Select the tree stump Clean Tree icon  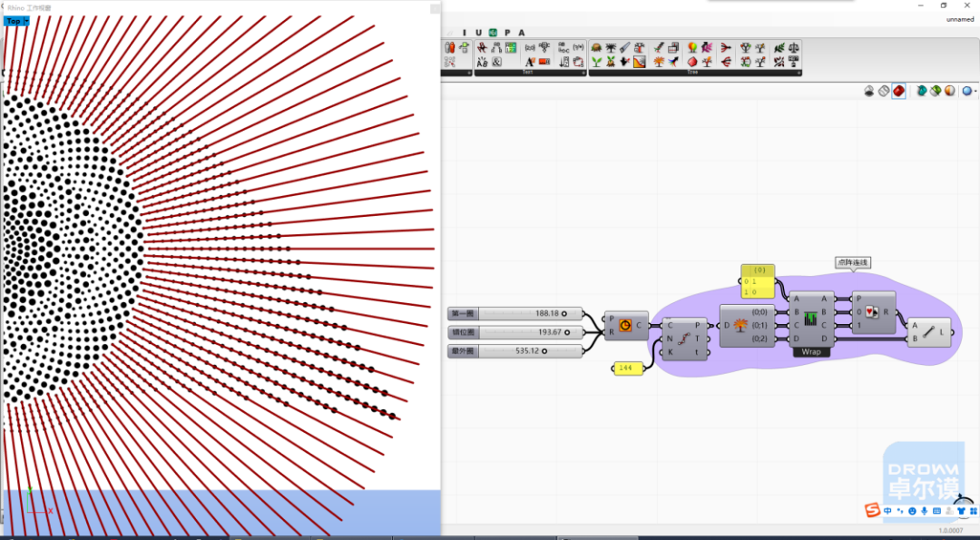tap(596, 47)
